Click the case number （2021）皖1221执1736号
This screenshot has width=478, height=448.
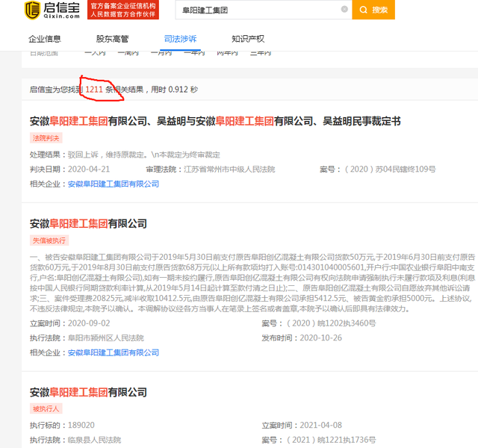331,440
